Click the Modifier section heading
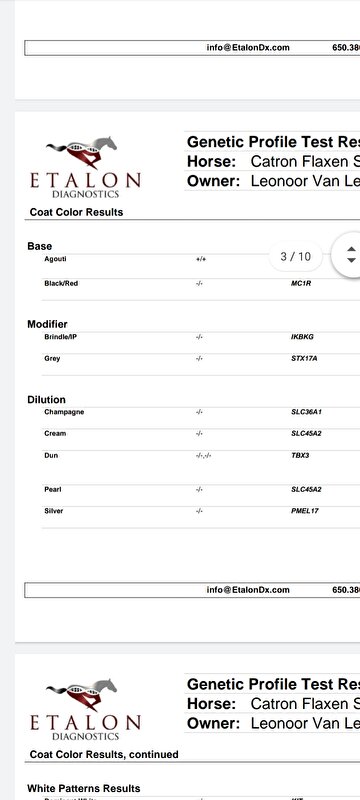Image resolution: width=360 pixels, height=800 pixels. (47, 324)
